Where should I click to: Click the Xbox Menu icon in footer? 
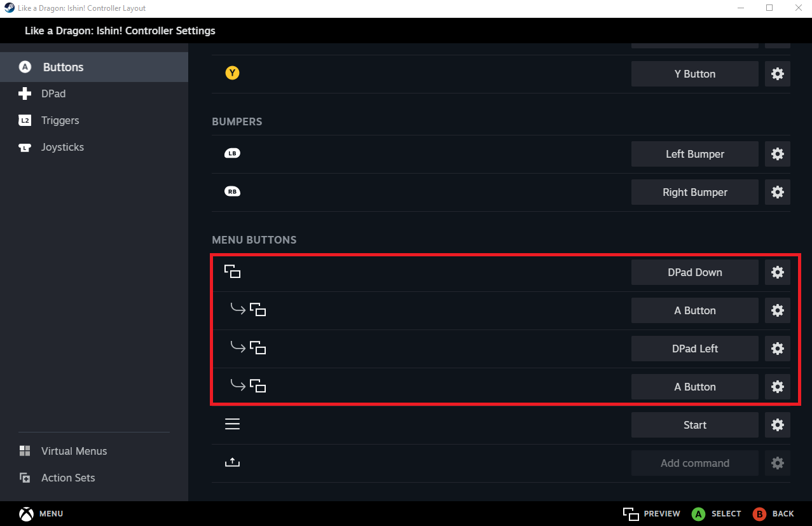coord(26,514)
